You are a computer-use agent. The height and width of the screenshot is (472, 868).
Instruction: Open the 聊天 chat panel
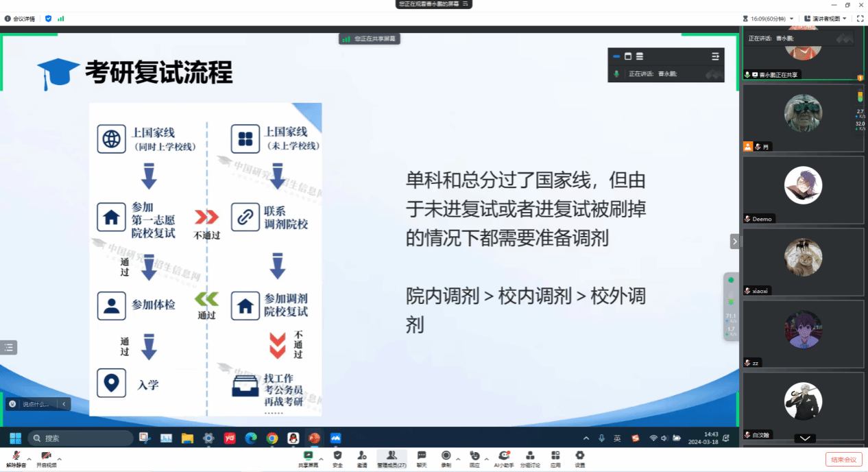pos(422,458)
